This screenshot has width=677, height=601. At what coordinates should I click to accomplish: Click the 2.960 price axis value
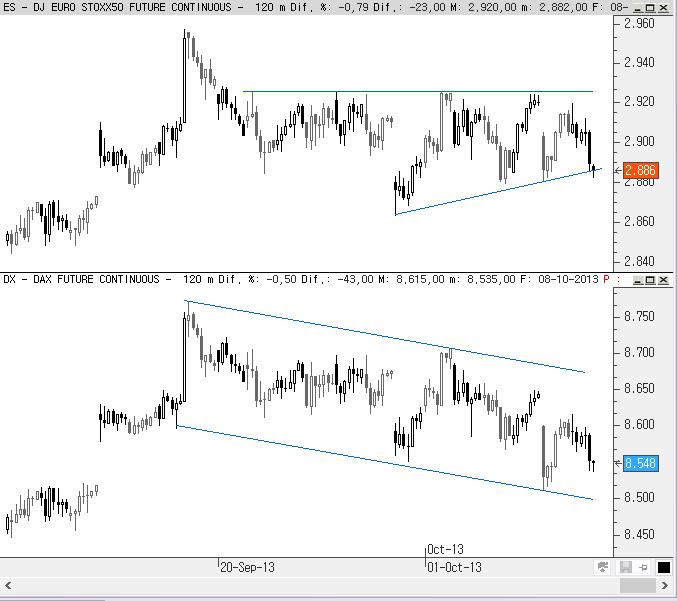click(639, 23)
